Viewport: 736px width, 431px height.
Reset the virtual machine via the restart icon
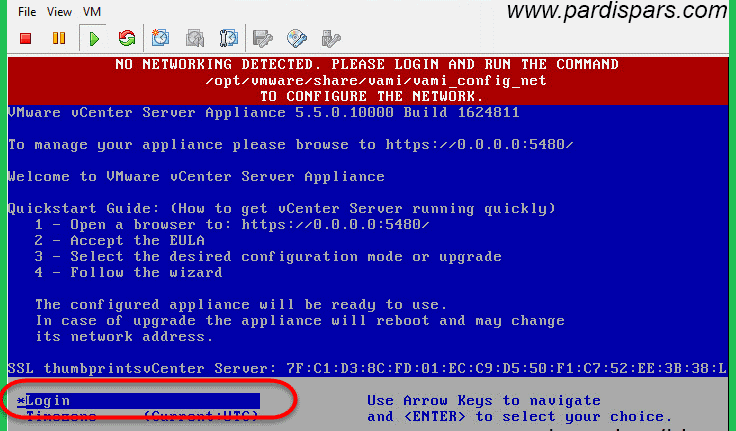click(x=127, y=38)
